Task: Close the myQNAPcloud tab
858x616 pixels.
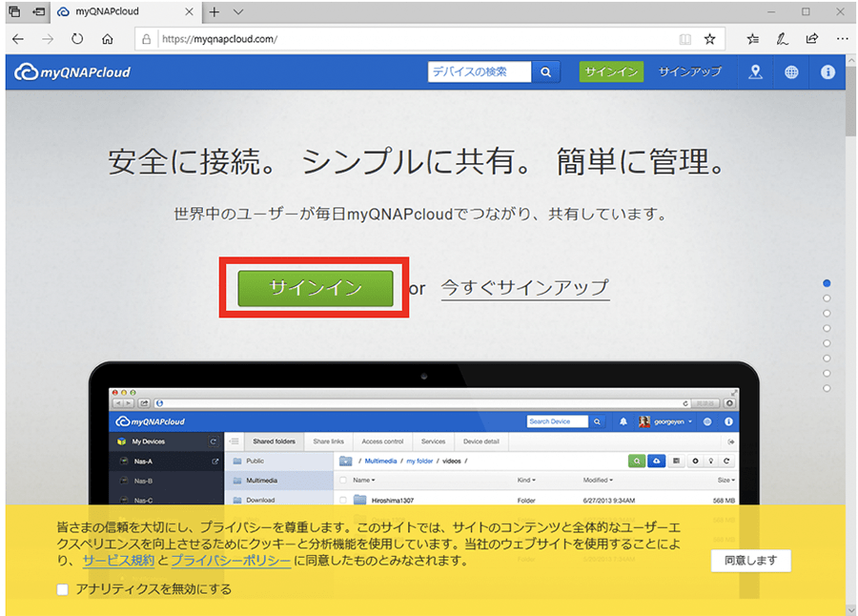Action: click(x=190, y=11)
